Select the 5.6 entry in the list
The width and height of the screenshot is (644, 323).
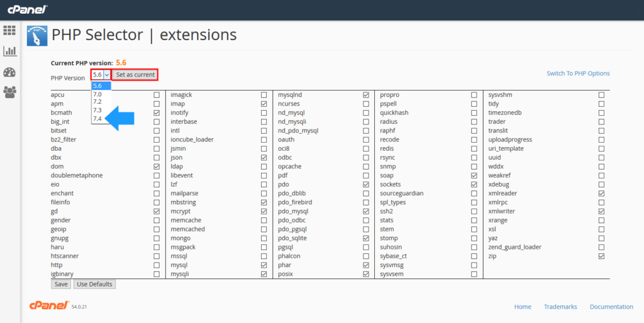click(97, 85)
